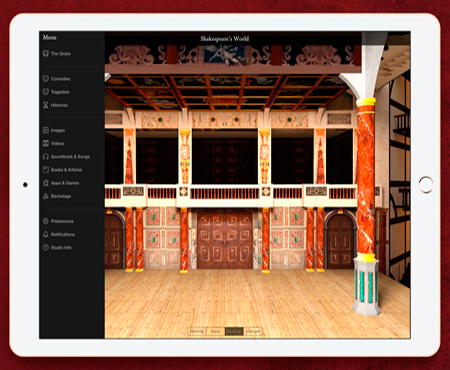
Task: Open the Videos icon
Action: pyautogui.click(x=46, y=143)
